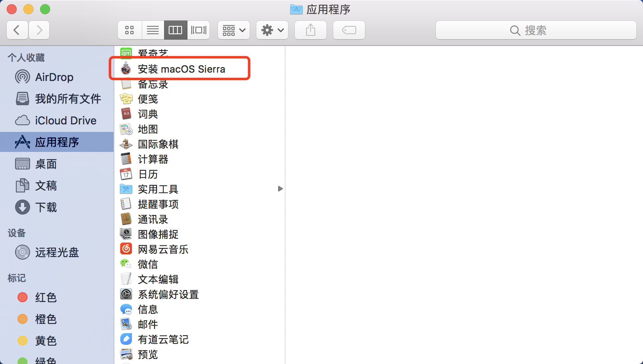Screen dimensions: 643x364
Task: Open the gear action menu
Action: click(x=272, y=30)
